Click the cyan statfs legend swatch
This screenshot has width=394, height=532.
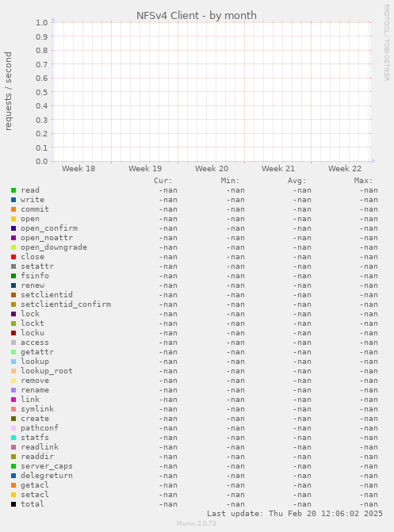coord(13,438)
